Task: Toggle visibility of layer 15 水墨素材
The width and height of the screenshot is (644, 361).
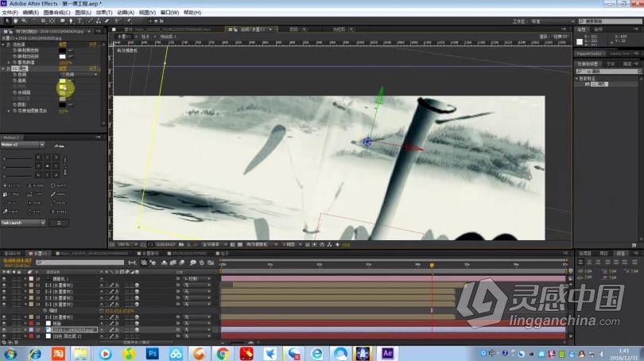Action: pos(4,317)
